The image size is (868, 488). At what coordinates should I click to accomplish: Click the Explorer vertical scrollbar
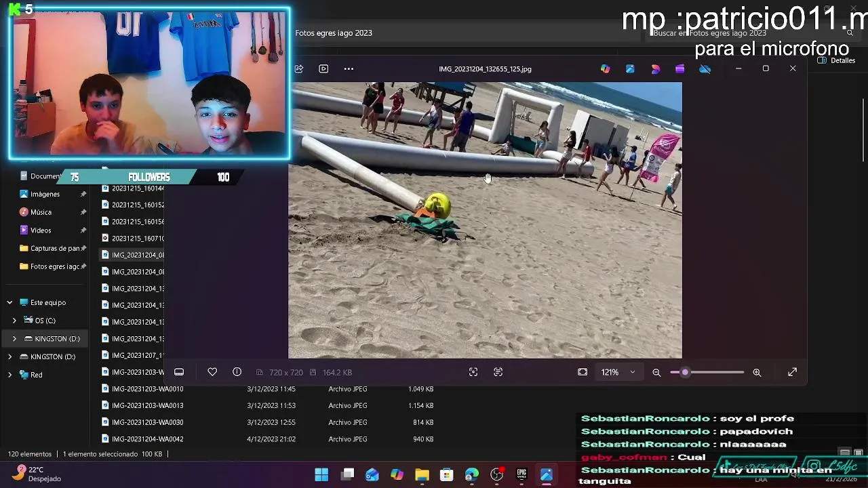(864, 130)
